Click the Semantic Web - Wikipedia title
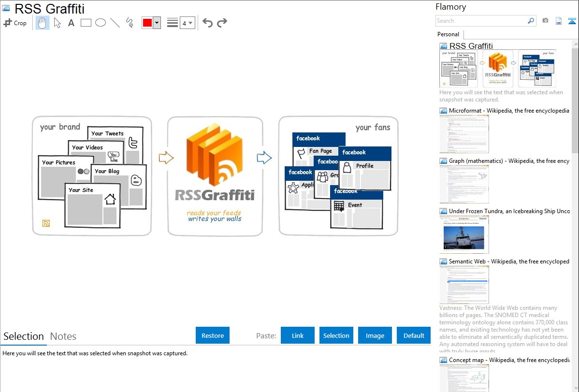Viewport: 579px width, 392px height. tap(509, 261)
